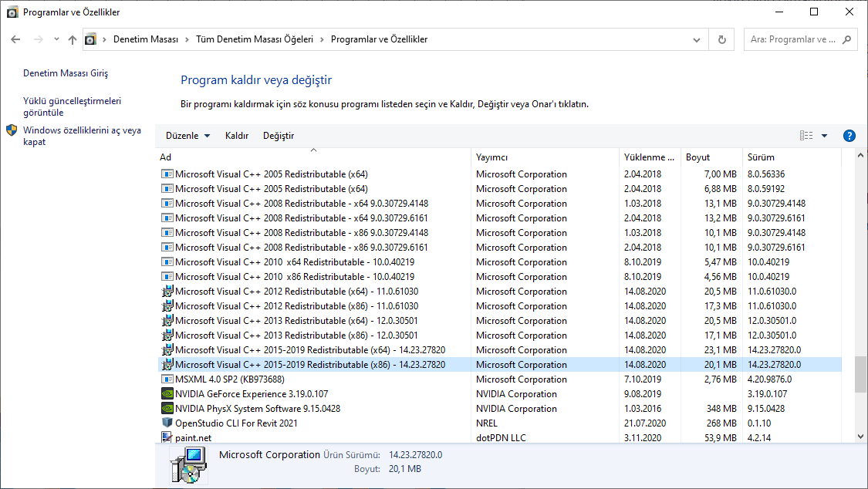Sort by Boyut column header
This screenshot has width=868, height=489.
(711, 157)
